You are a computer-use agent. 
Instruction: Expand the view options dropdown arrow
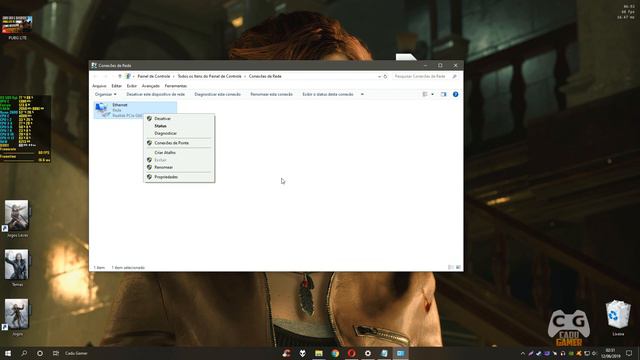point(433,94)
